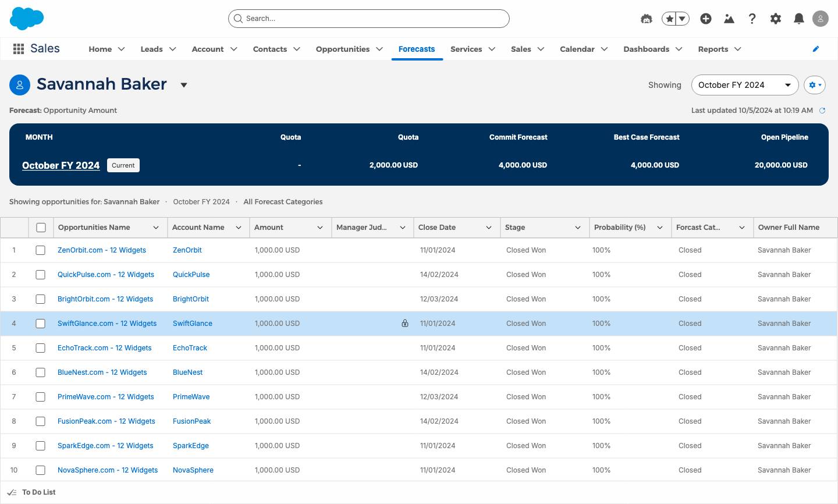This screenshot has height=504, width=838.
Task: Click the Favorites star icon
Action: (669, 19)
